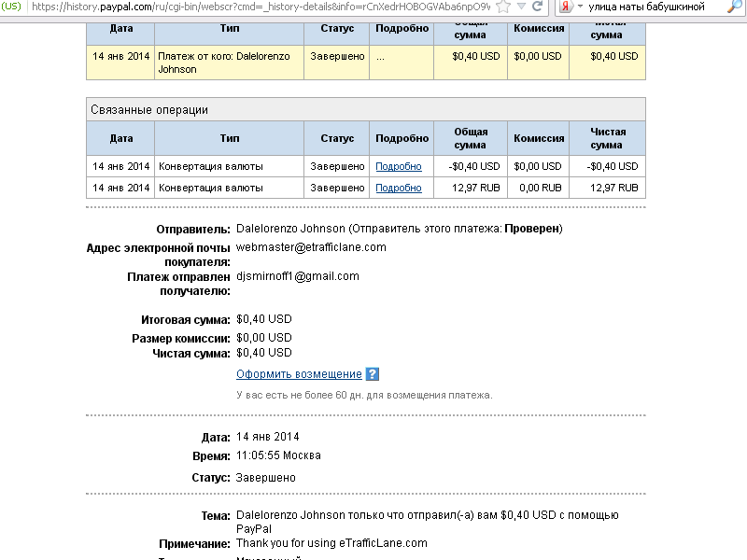Click the Тема subject line text

point(428,522)
